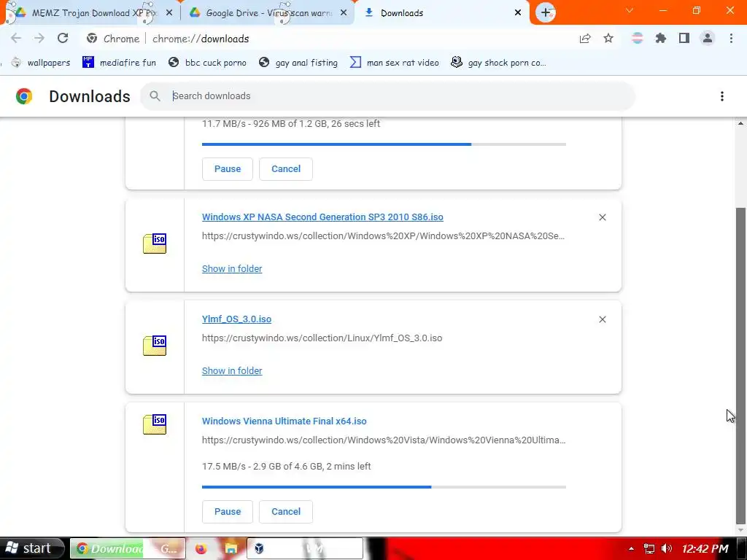Image resolution: width=747 pixels, height=560 pixels.
Task: Go back with the browser back arrow
Action: (16, 39)
